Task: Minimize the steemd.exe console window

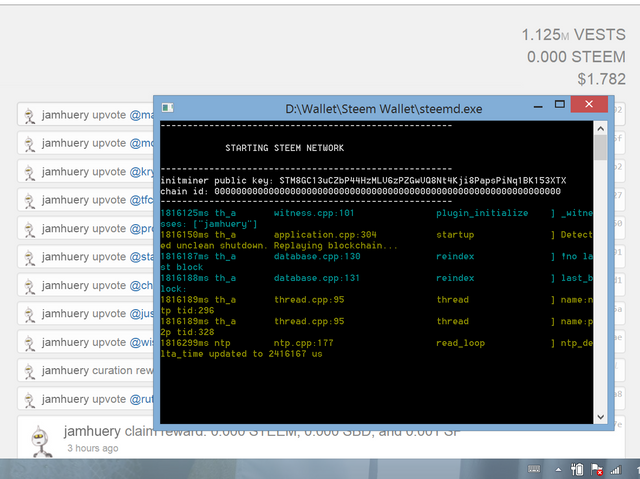Action: coord(538,106)
